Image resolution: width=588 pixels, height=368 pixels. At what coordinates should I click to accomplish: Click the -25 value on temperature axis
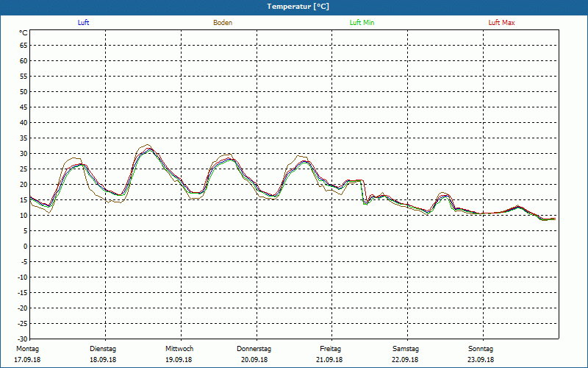coord(23,324)
